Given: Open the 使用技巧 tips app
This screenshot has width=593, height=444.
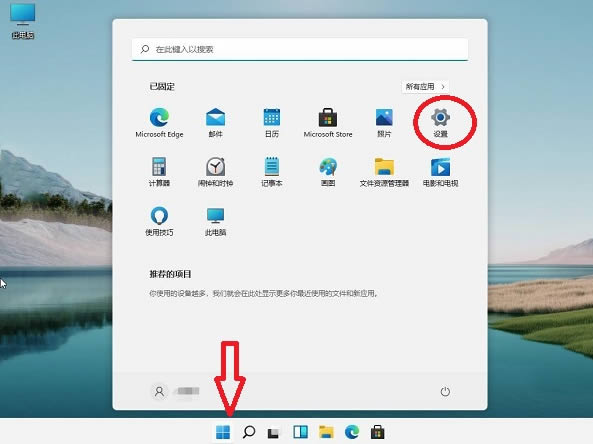Looking at the screenshot, I should pyautogui.click(x=159, y=221).
